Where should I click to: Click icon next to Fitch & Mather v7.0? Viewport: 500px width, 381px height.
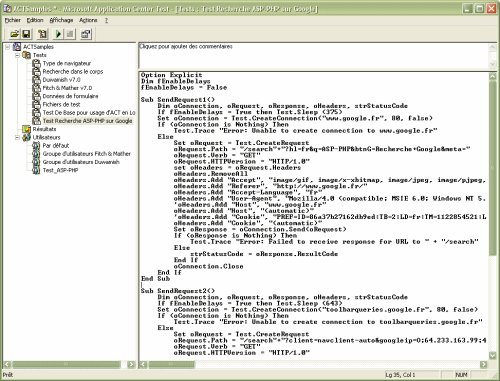point(36,88)
